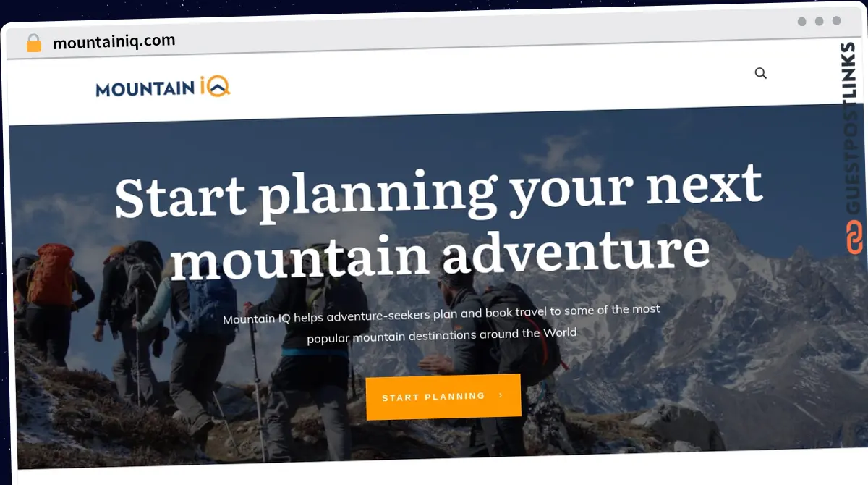Select the mountainiq.com URL text
The width and height of the screenshot is (868, 485).
pyautogui.click(x=114, y=41)
